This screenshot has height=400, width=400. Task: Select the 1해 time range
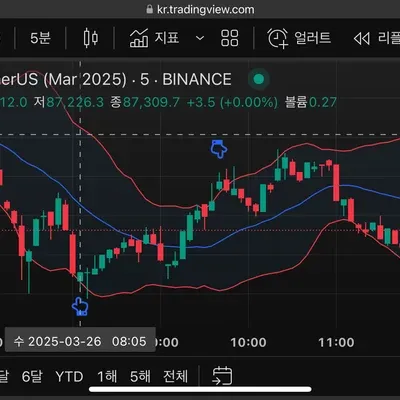tap(107, 377)
